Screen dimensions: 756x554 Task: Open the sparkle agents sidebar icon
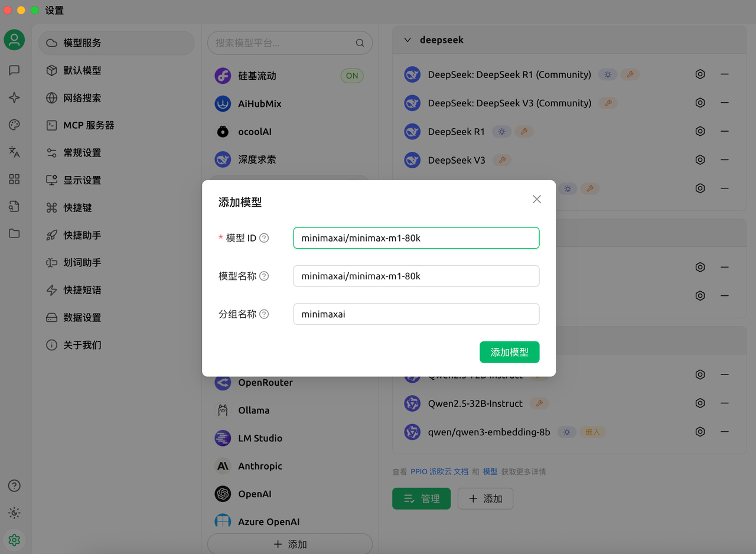pos(14,97)
